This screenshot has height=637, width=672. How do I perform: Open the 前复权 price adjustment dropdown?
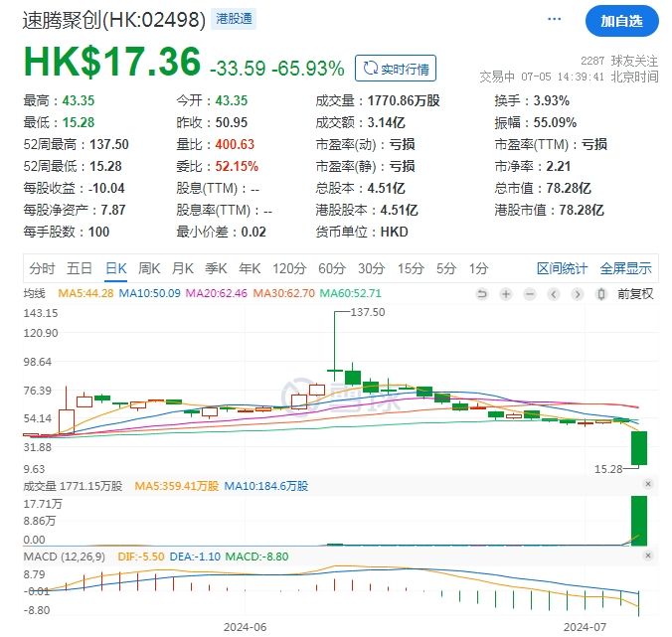coord(635,294)
